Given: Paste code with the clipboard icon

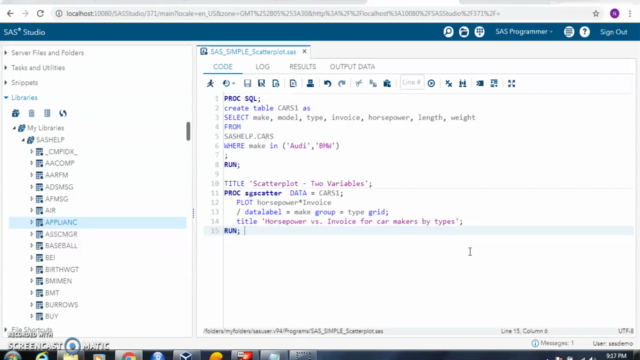Looking at the screenshot, I should [x=387, y=83].
